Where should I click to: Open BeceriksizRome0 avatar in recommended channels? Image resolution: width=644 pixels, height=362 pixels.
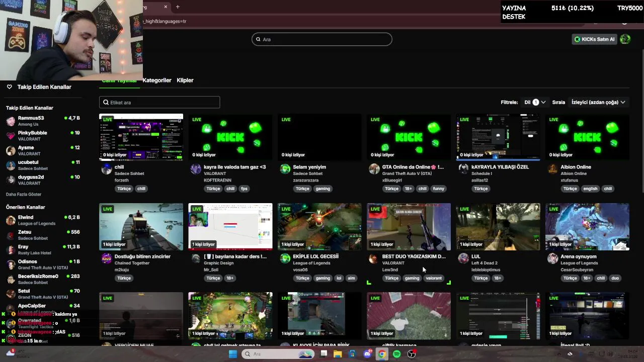(11, 279)
